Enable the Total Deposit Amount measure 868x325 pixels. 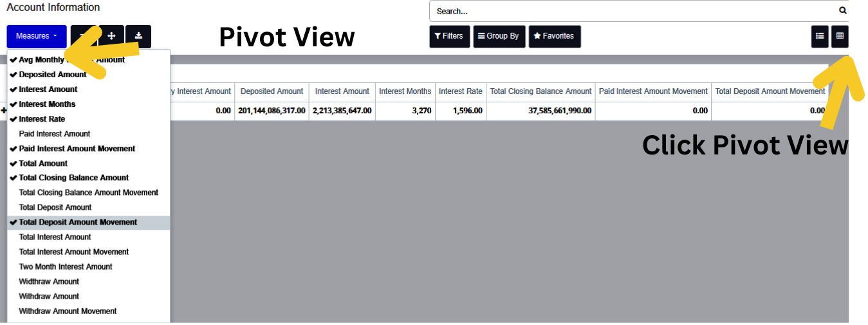coord(89,207)
